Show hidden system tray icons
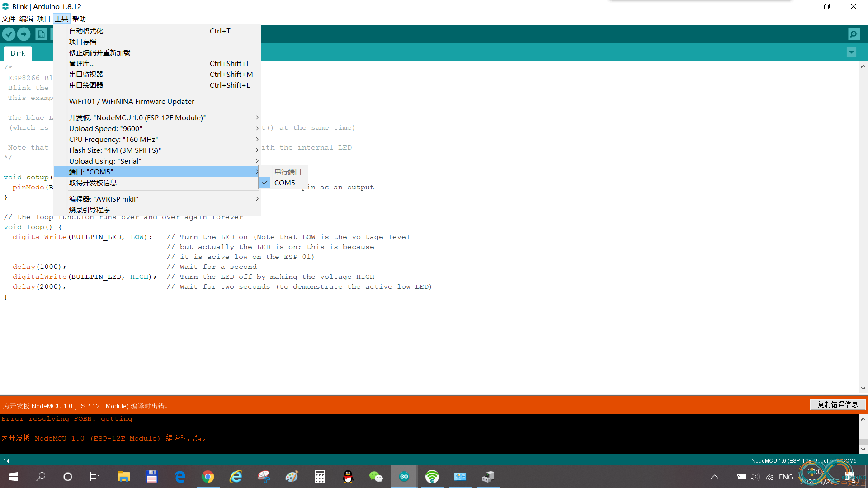Image resolution: width=868 pixels, height=488 pixels. [715, 477]
